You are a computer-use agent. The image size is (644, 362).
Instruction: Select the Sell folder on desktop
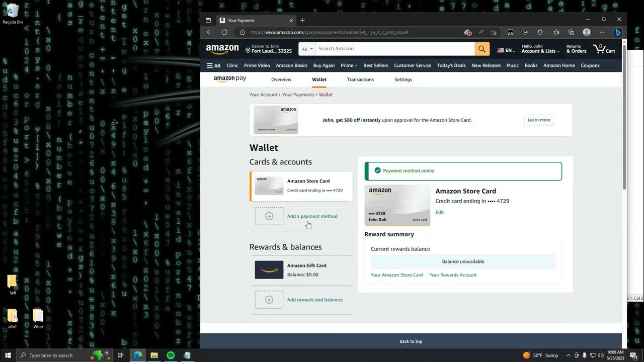point(13,285)
